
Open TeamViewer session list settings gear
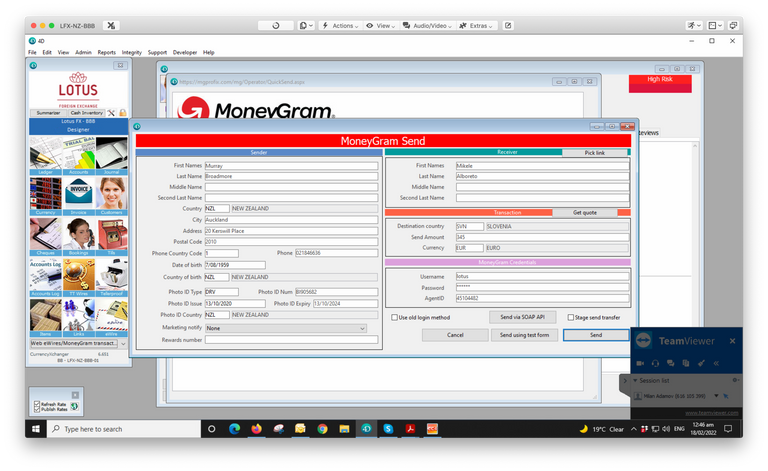735,380
